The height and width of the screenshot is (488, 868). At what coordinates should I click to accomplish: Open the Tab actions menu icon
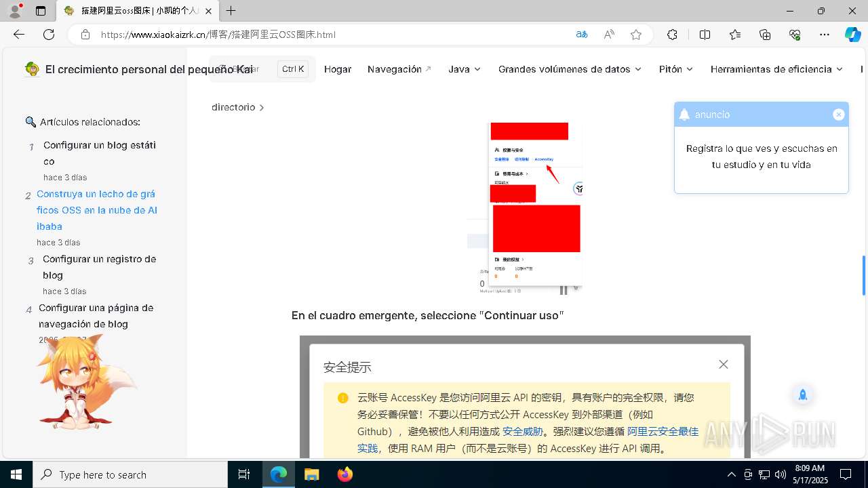coord(41,11)
